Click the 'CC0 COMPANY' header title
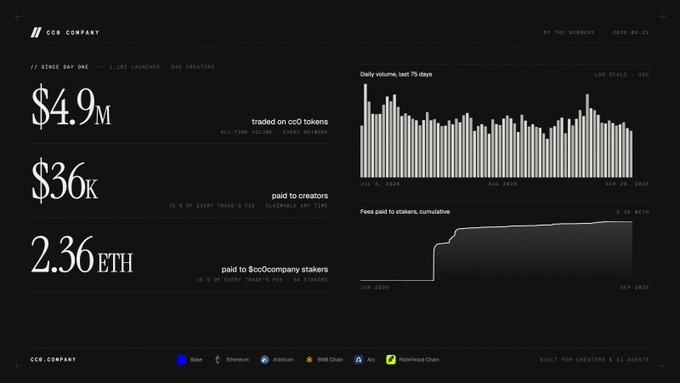This screenshot has width=680, height=383. 73,33
